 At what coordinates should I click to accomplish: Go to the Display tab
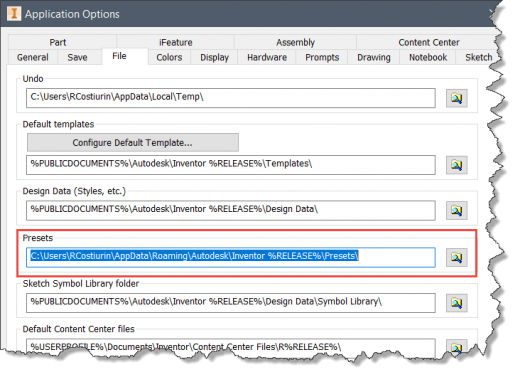(x=214, y=57)
